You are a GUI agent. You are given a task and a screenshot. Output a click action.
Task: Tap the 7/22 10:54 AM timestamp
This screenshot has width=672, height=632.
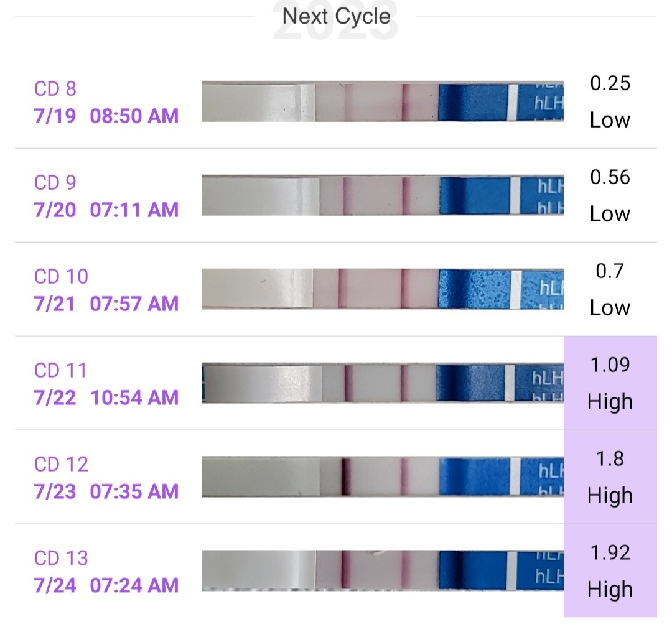(106, 397)
